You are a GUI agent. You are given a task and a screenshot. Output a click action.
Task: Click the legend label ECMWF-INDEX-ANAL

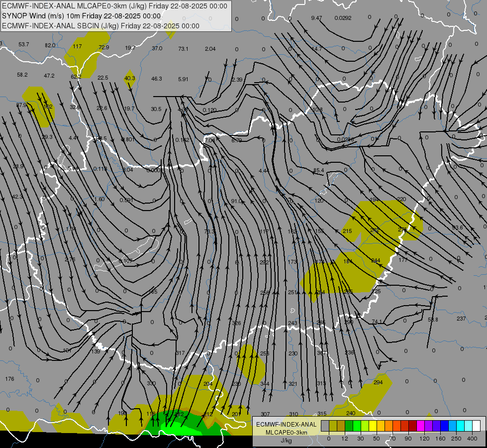(x=287, y=425)
